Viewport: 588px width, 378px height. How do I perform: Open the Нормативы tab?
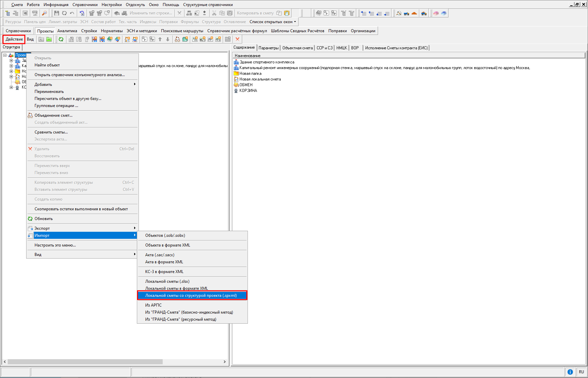(112, 31)
